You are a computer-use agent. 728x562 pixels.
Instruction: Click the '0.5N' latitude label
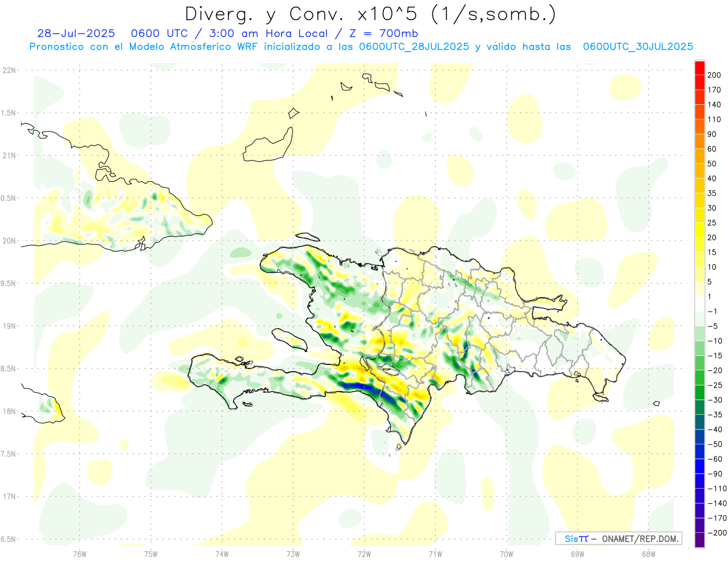pos(9,198)
